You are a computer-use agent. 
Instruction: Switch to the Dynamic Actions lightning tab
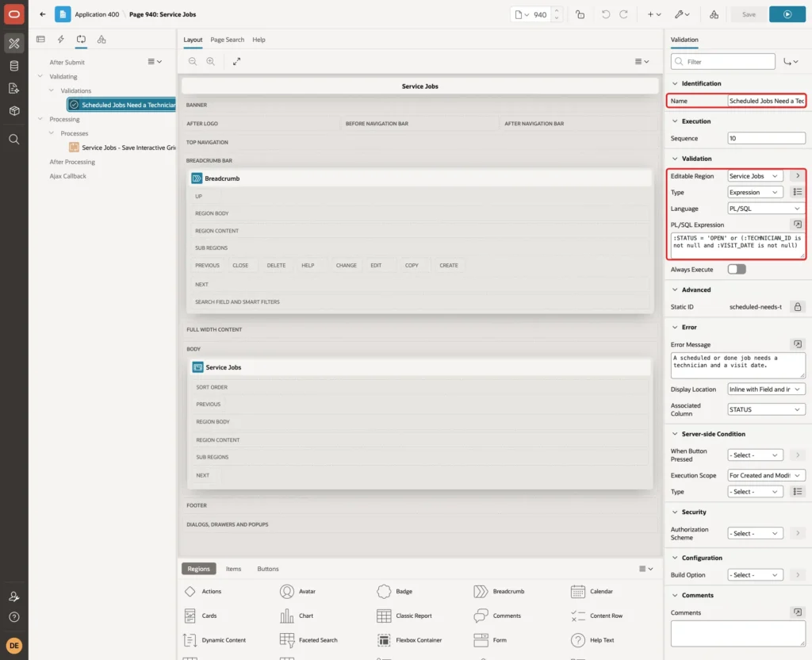(x=60, y=40)
